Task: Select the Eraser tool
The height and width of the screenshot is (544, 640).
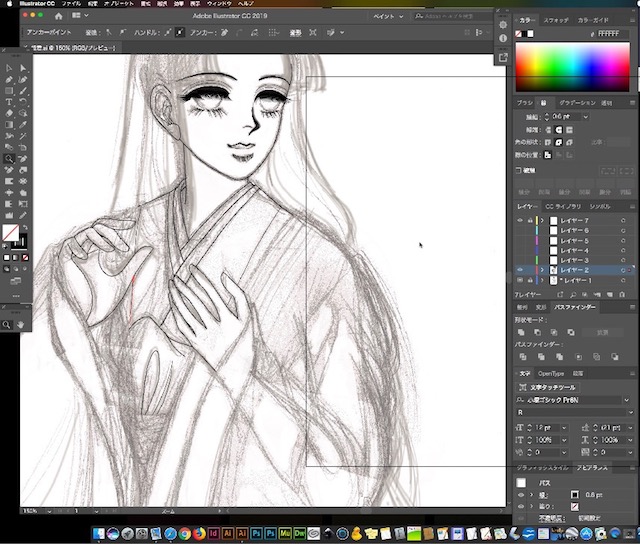Action: point(9,113)
